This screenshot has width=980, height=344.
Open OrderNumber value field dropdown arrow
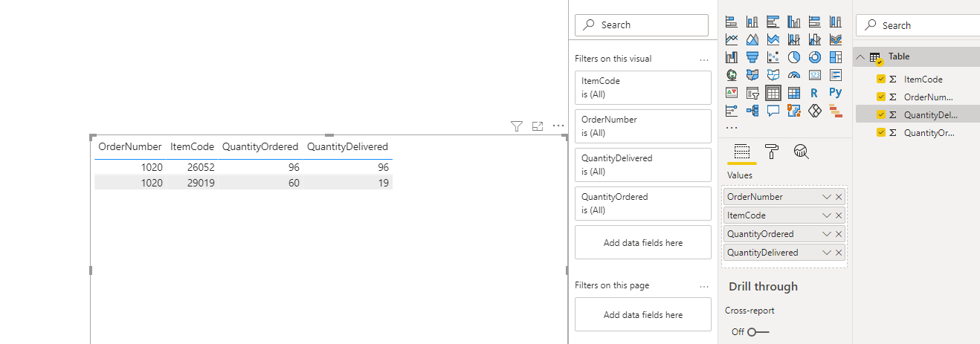826,197
